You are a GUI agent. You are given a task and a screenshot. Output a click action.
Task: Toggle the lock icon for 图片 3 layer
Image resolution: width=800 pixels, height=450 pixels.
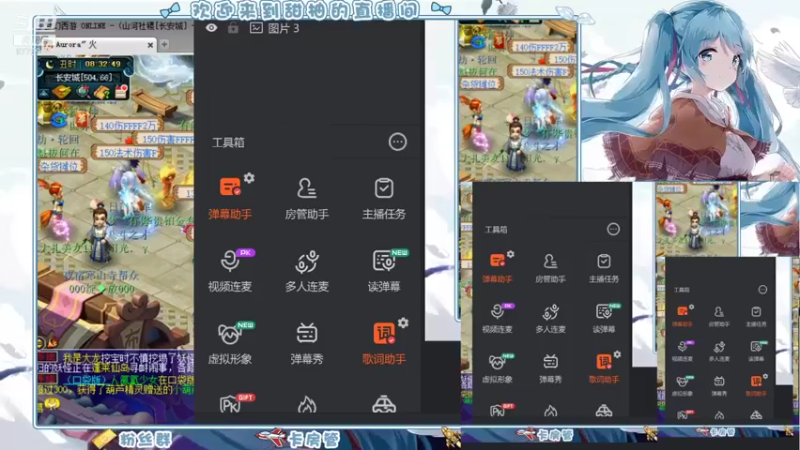[x=233, y=28]
